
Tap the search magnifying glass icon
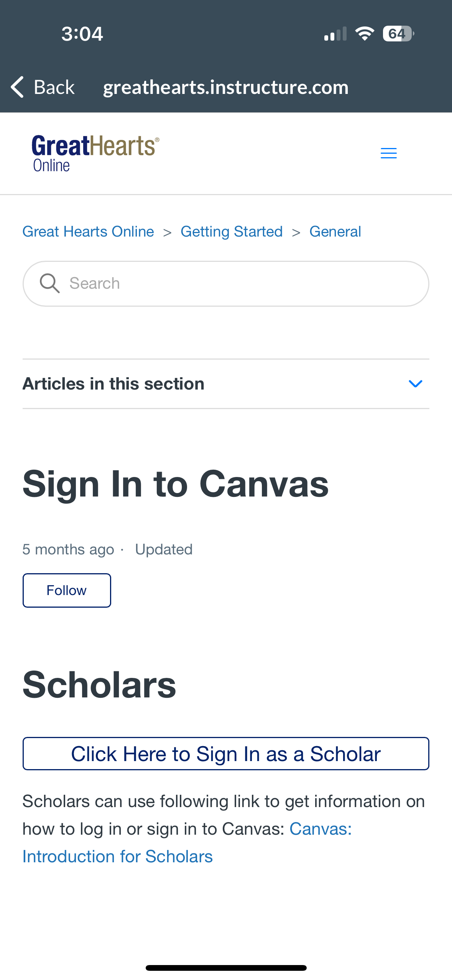pyautogui.click(x=50, y=283)
